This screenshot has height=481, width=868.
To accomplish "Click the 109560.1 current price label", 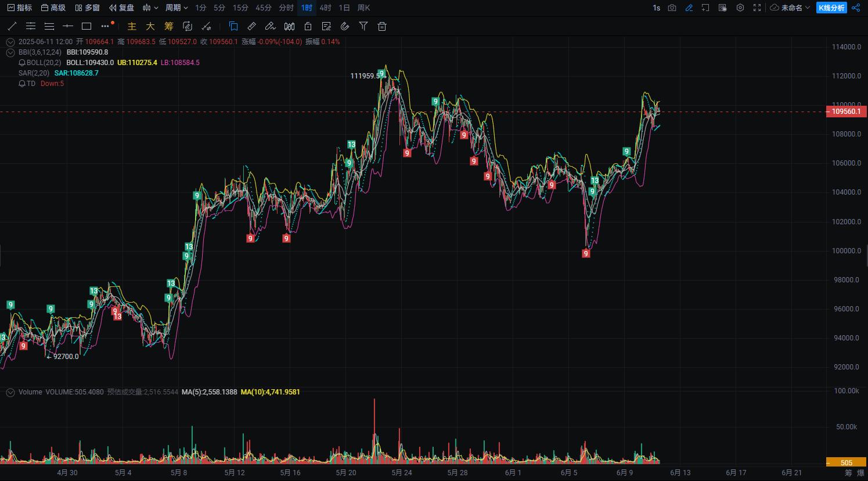I will (846, 111).
